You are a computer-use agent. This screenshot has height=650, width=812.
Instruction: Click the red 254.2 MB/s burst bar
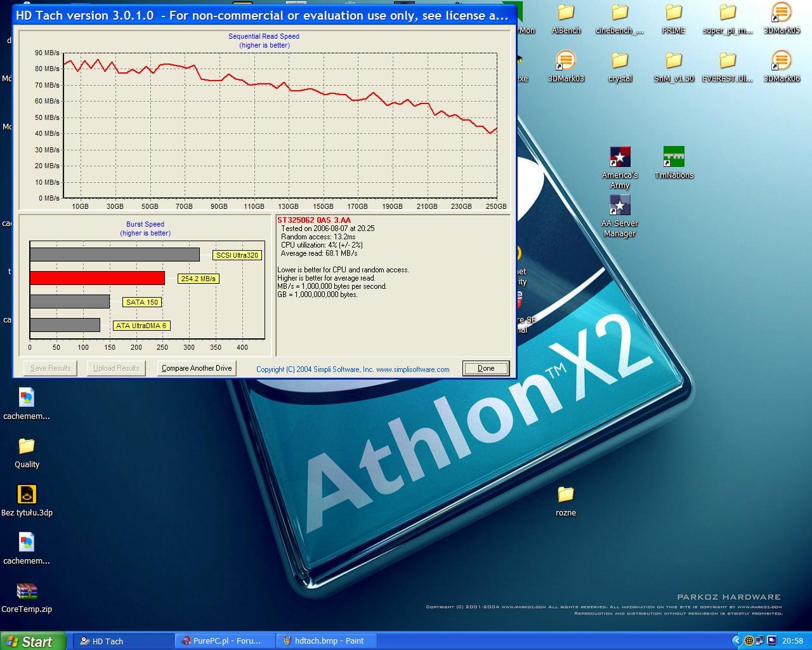(97, 278)
